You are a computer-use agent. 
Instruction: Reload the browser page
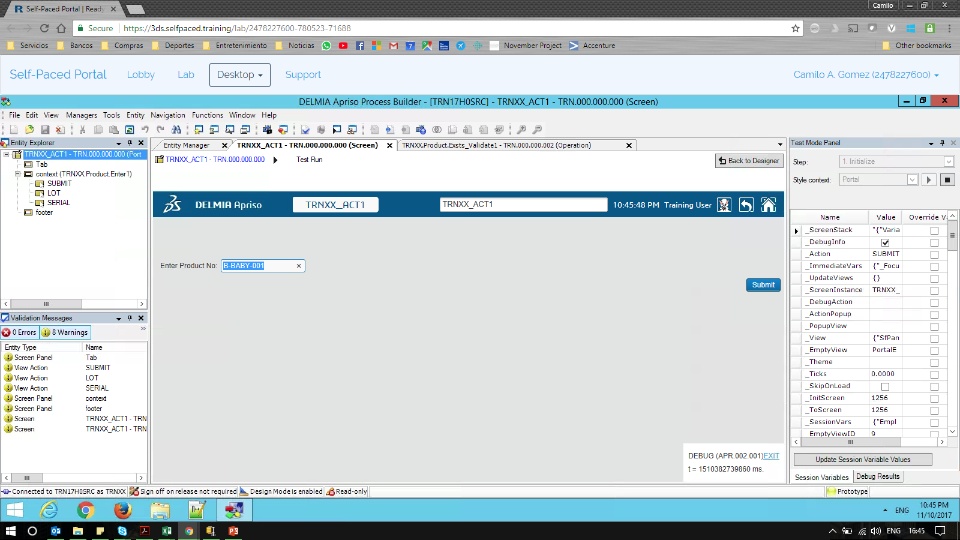[x=44, y=28]
